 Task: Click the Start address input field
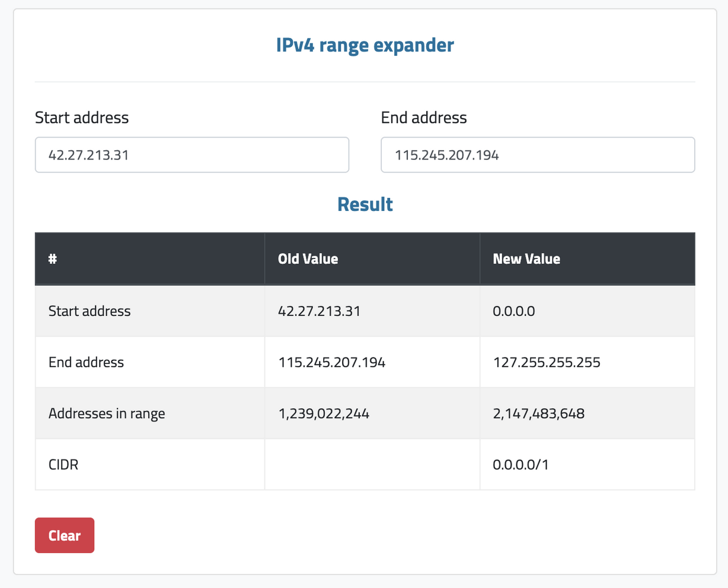click(191, 155)
